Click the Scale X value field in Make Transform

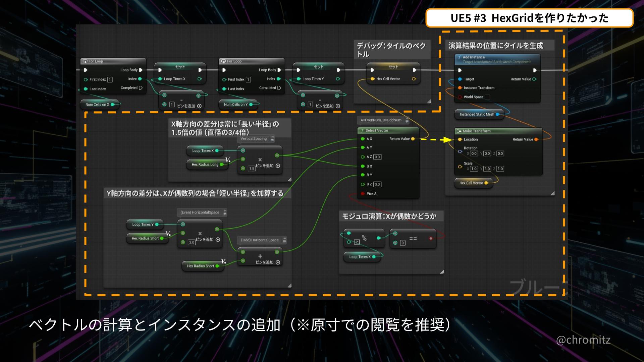pos(474,169)
